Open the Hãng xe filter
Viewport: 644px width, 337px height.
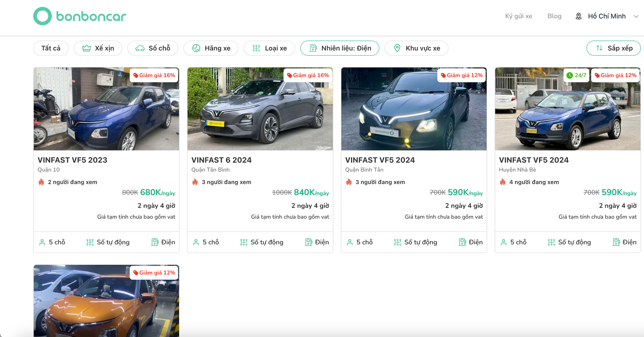click(x=211, y=48)
